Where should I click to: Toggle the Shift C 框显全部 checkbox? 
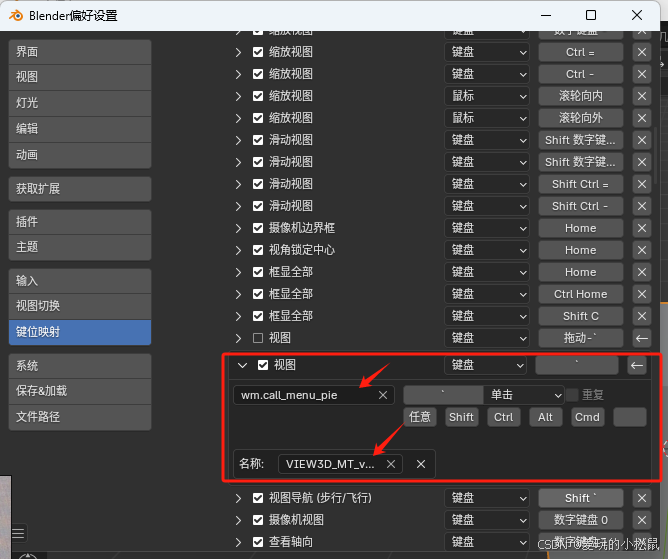click(258, 316)
